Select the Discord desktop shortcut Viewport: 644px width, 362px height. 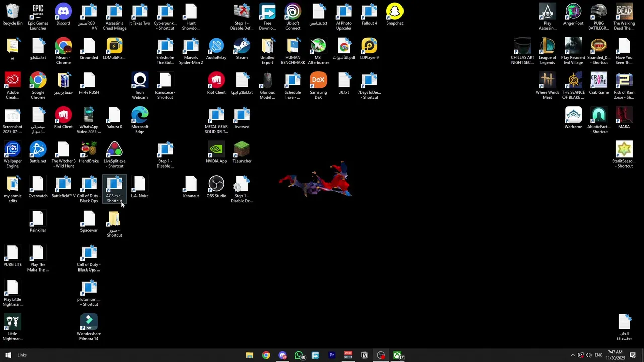[63, 15]
